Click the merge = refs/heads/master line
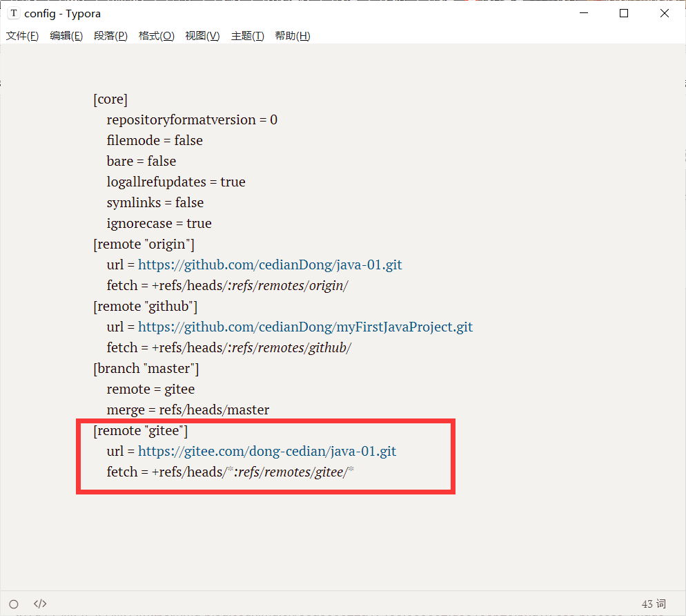The image size is (686, 616). click(x=188, y=410)
